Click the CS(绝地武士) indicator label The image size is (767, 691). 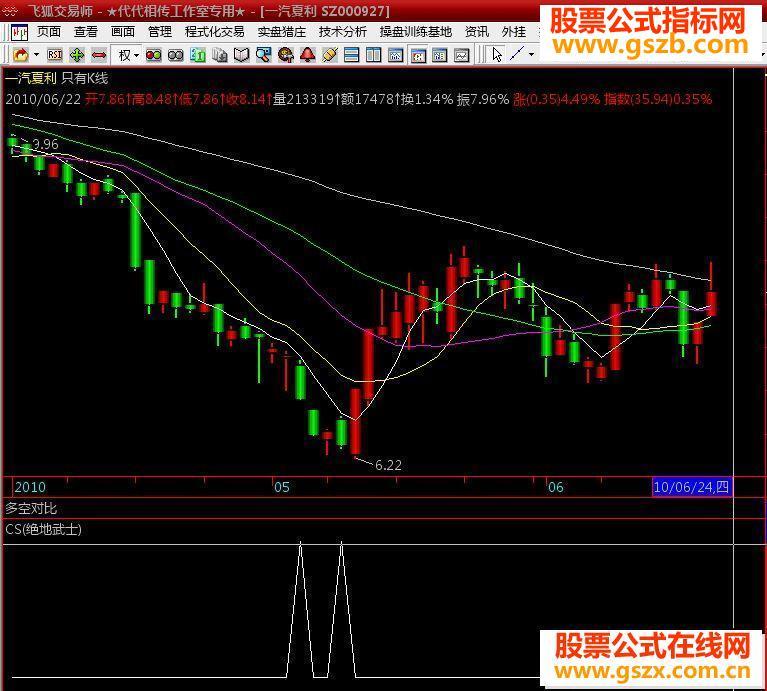[44, 529]
